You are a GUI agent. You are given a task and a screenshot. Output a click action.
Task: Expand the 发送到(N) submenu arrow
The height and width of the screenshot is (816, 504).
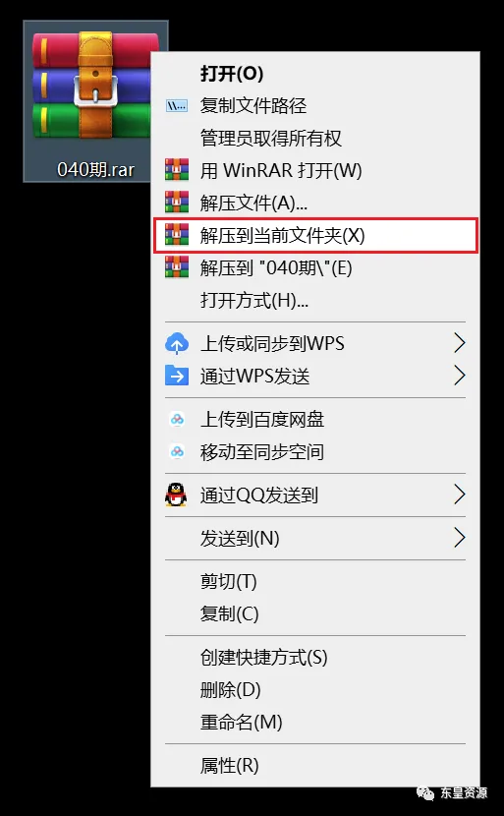pos(459,538)
